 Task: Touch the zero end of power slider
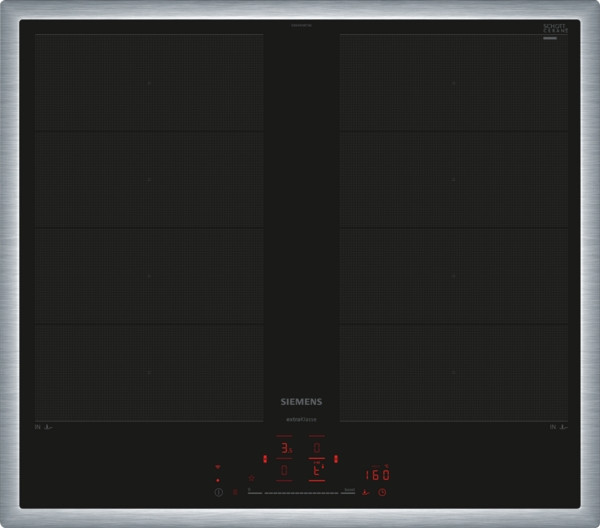point(252,492)
